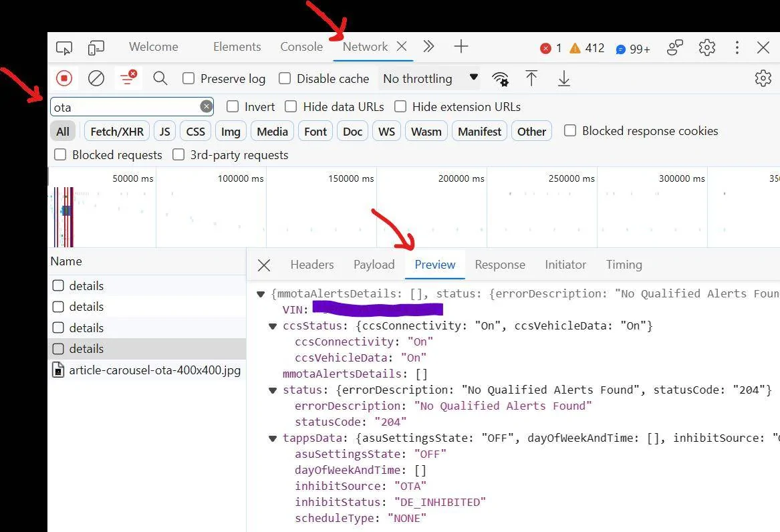Image resolution: width=780 pixels, height=532 pixels.
Task: Toggle device emulation icon
Action: coord(96,47)
